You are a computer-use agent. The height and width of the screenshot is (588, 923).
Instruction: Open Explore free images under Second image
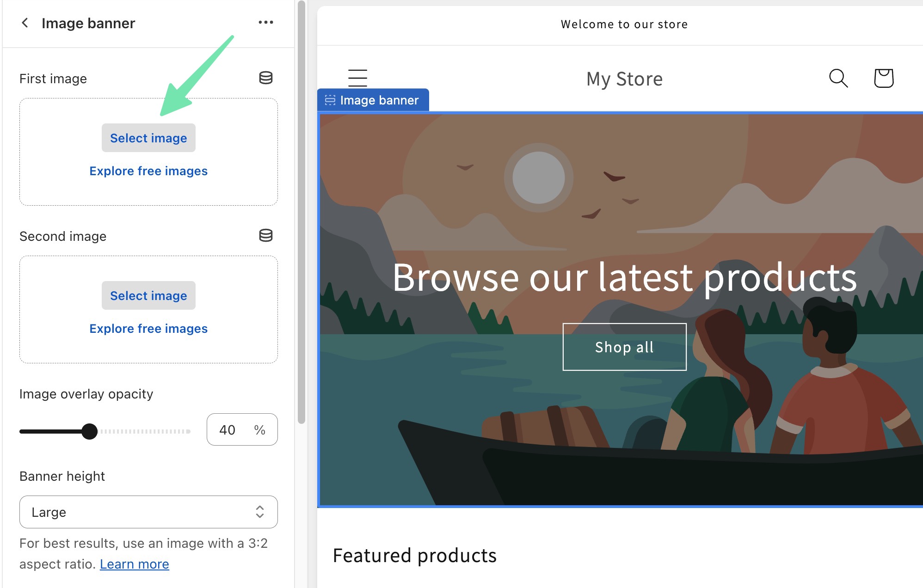(x=148, y=328)
